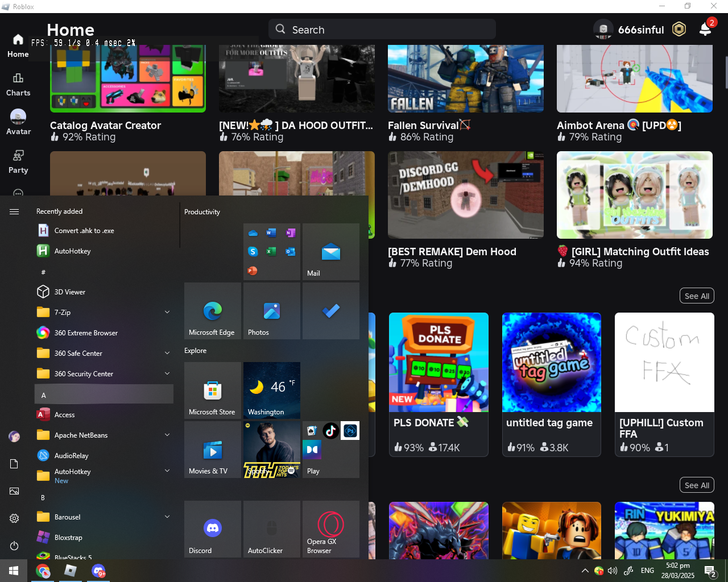728x582 pixels.
Task: Open Movies & TV tile
Action: [213, 450]
